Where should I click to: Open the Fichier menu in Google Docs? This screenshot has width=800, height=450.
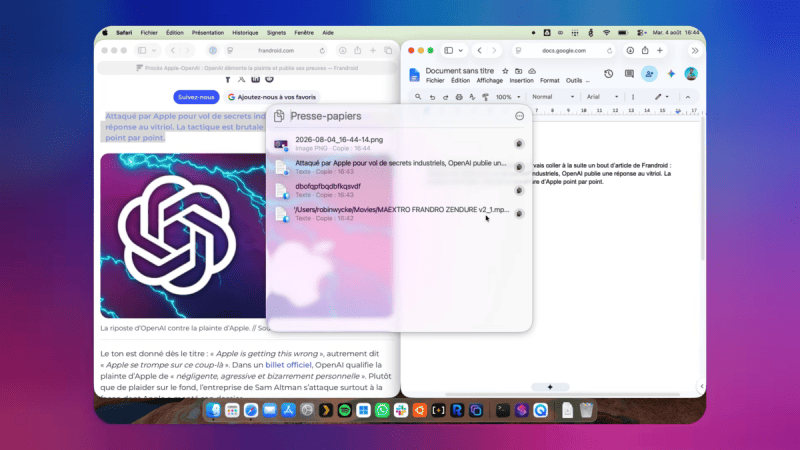click(x=435, y=81)
